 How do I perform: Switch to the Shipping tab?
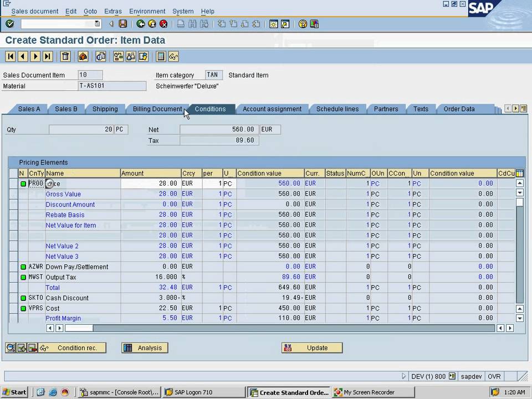coord(105,109)
